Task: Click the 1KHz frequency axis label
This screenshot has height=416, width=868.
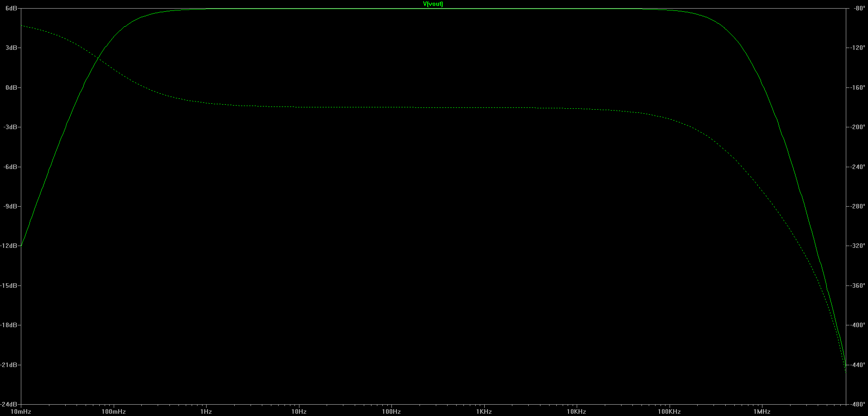Action: pyautogui.click(x=484, y=411)
